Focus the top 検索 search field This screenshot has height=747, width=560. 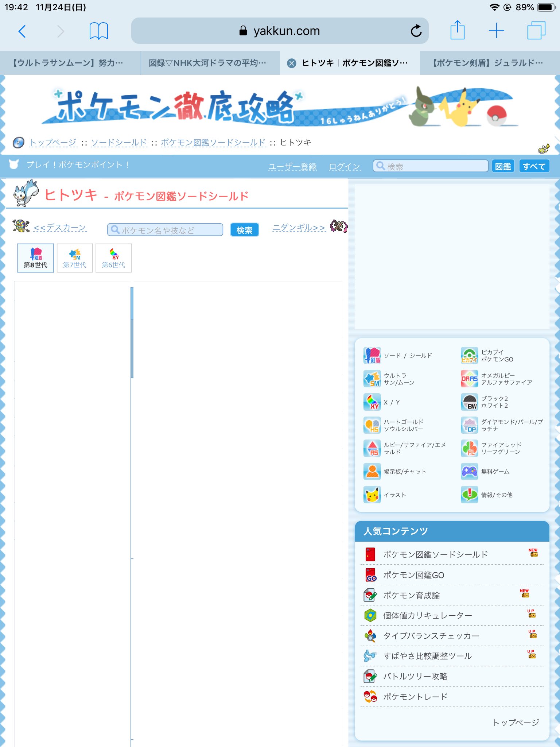(x=431, y=166)
